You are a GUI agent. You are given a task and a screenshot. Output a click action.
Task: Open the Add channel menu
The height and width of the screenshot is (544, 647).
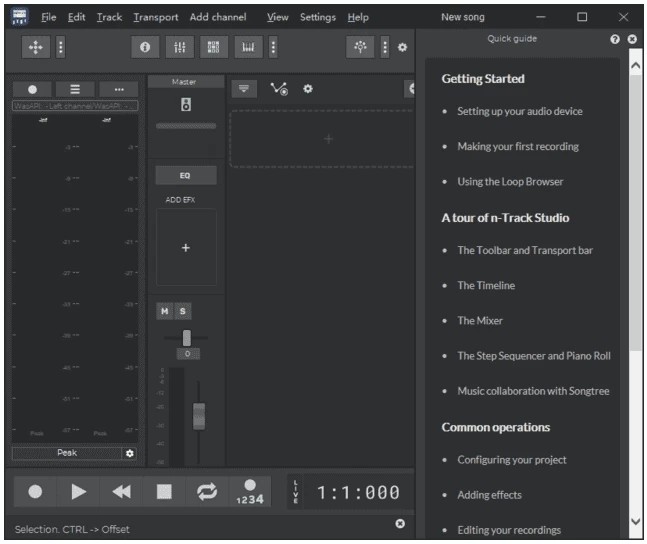point(218,17)
